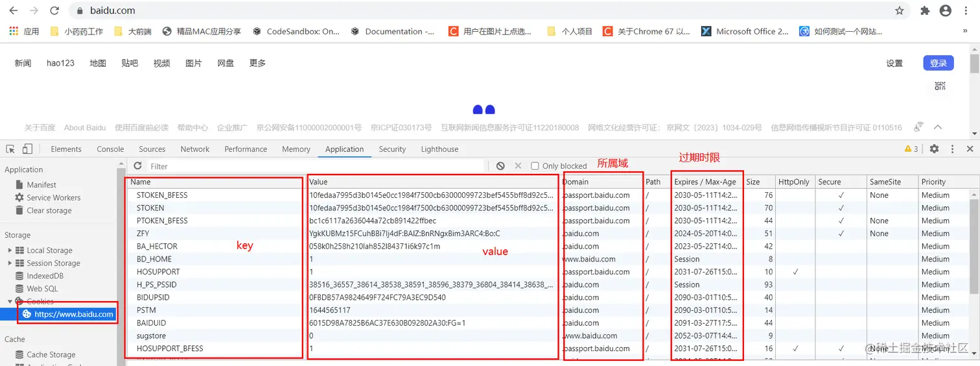Select the Clear storage item
980x366 pixels.
point(43,210)
